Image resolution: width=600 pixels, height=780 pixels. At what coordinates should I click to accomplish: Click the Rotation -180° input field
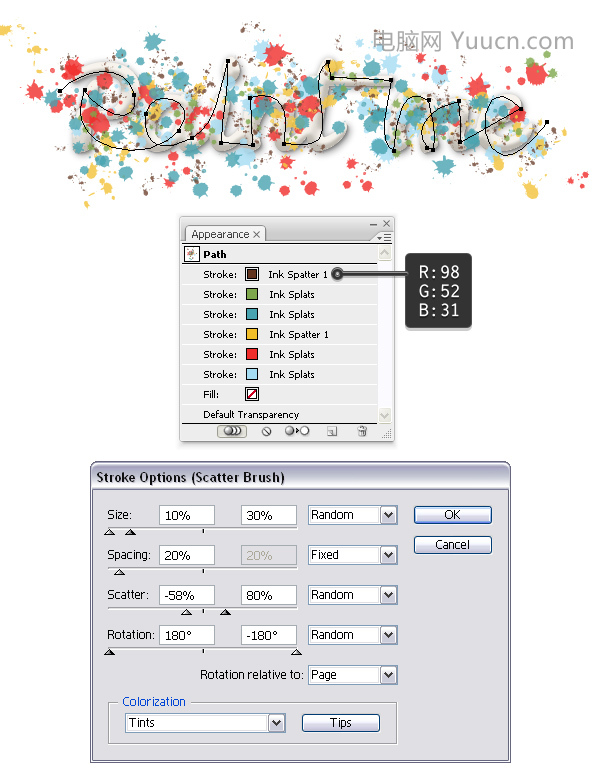tap(269, 635)
